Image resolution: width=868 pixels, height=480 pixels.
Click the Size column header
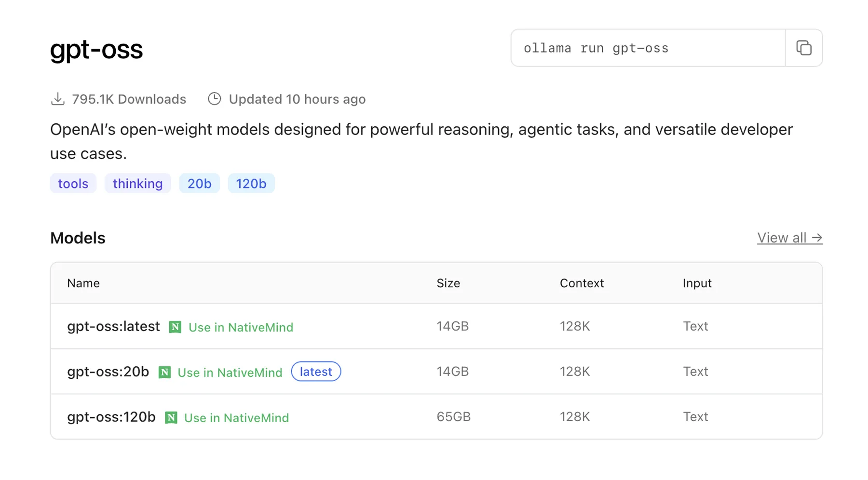[x=448, y=283]
